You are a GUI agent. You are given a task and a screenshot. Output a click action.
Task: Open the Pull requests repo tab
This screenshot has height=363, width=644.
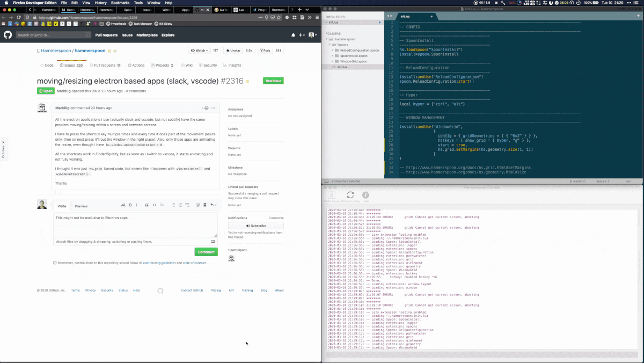(x=105, y=66)
